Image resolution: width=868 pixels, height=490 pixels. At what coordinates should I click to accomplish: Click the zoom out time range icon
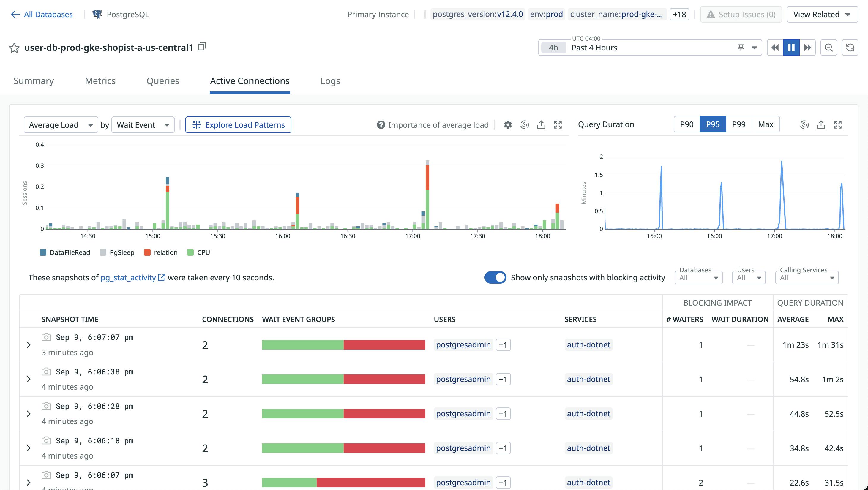[x=828, y=48]
